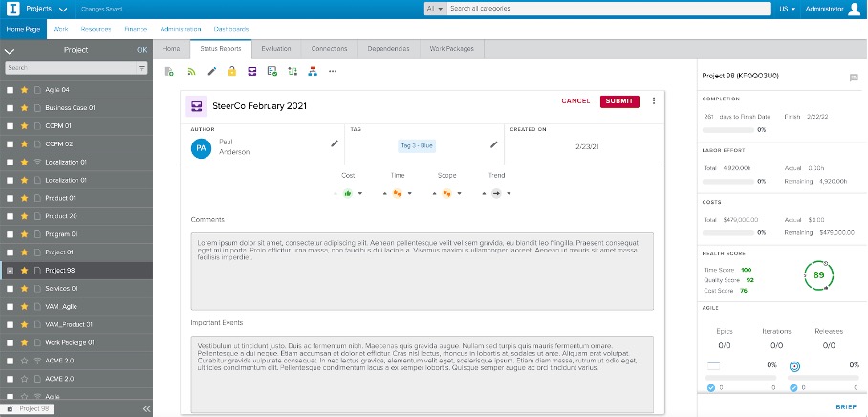The image size is (868, 417).
Task: Uncheck the Project 98 checkbox
Action: pyautogui.click(x=10, y=271)
